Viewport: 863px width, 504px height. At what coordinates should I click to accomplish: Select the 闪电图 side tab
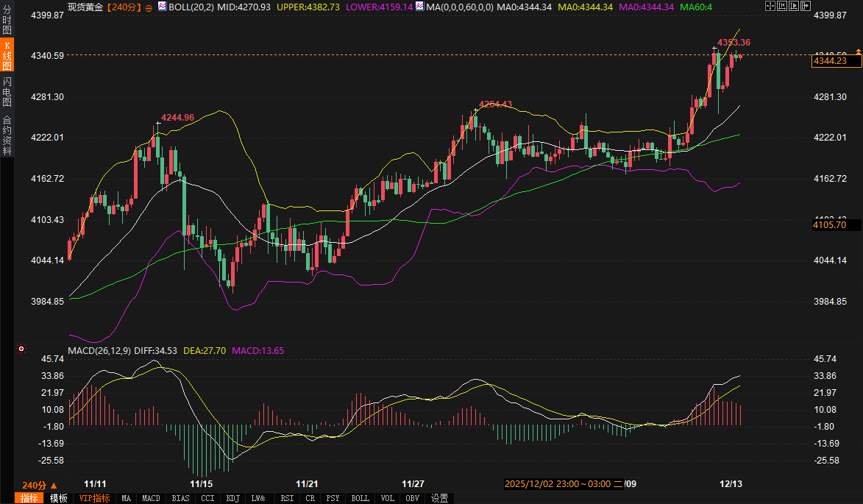click(7, 92)
